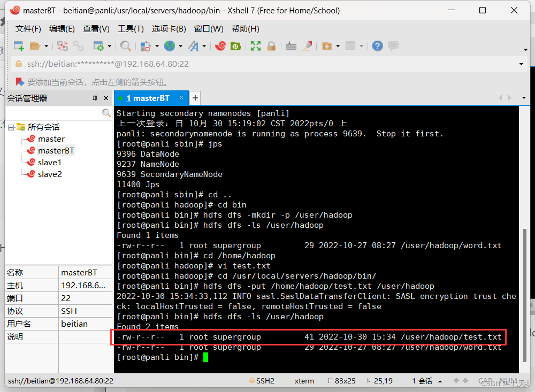Open the 工具(T) menu
Image resolution: width=535 pixels, height=392 pixels.
click(131, 29)
